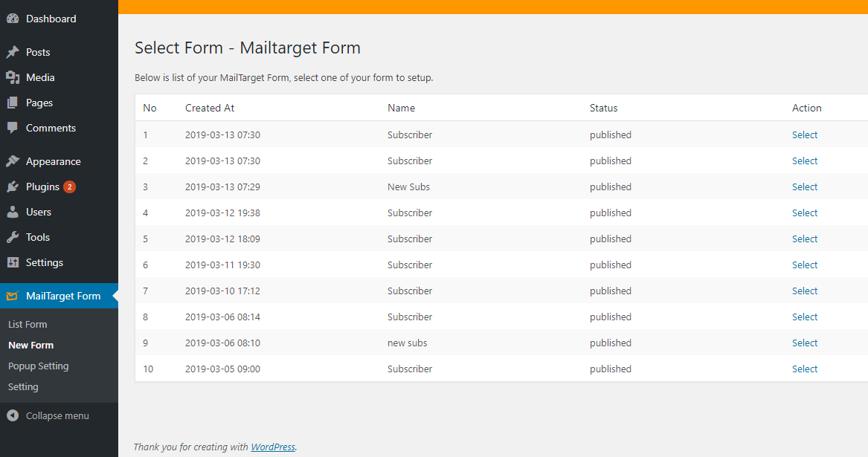Click the 'Name' column header

(402, 108)
